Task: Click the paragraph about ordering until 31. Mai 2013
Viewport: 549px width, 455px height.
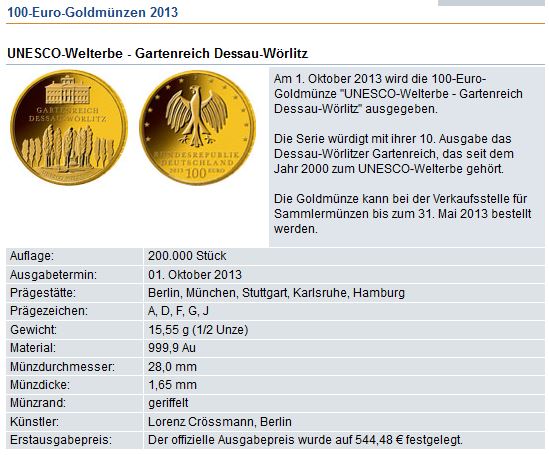Action: tap(403, 214)
